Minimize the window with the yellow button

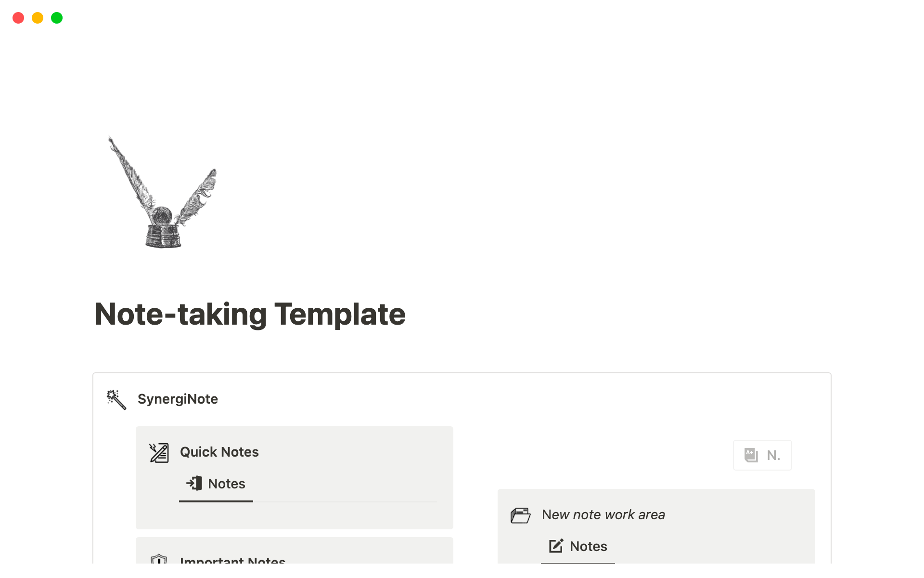38,18
